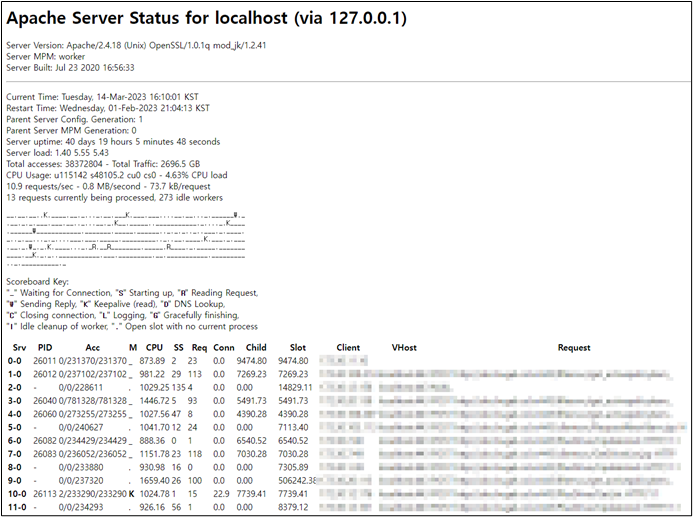Click the SS column header
This screenshot has width=693, height=517.
(x=179, y=348)
